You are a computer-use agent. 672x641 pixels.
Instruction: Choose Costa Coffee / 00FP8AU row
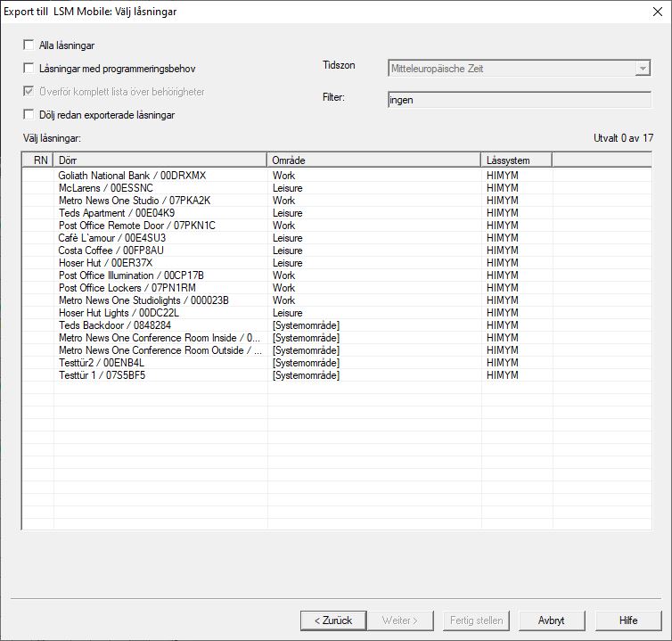click(111, 251)
